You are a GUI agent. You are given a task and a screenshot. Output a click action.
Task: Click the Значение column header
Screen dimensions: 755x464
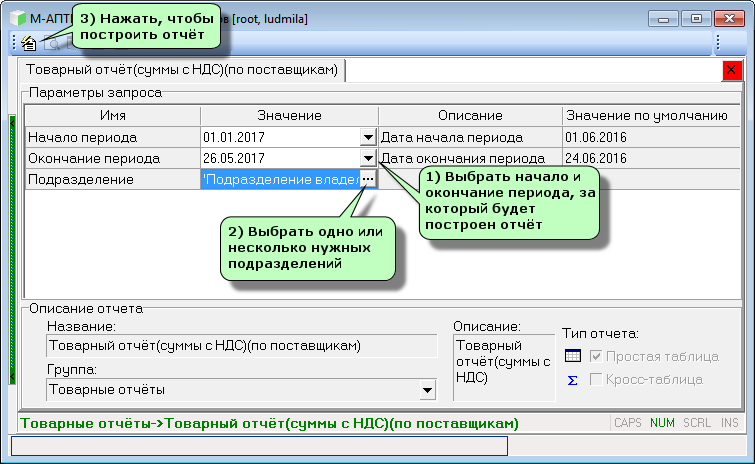(x=289, y=116)
